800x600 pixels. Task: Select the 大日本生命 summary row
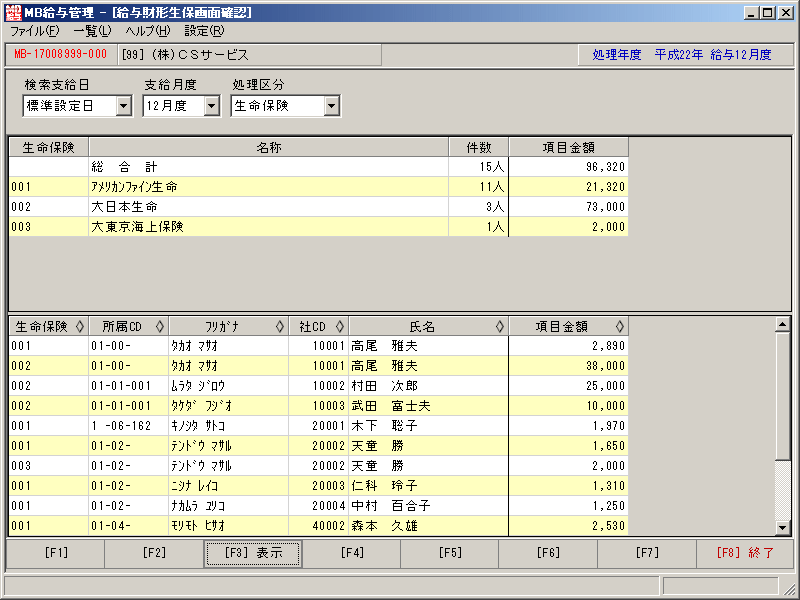click(319, 207)
